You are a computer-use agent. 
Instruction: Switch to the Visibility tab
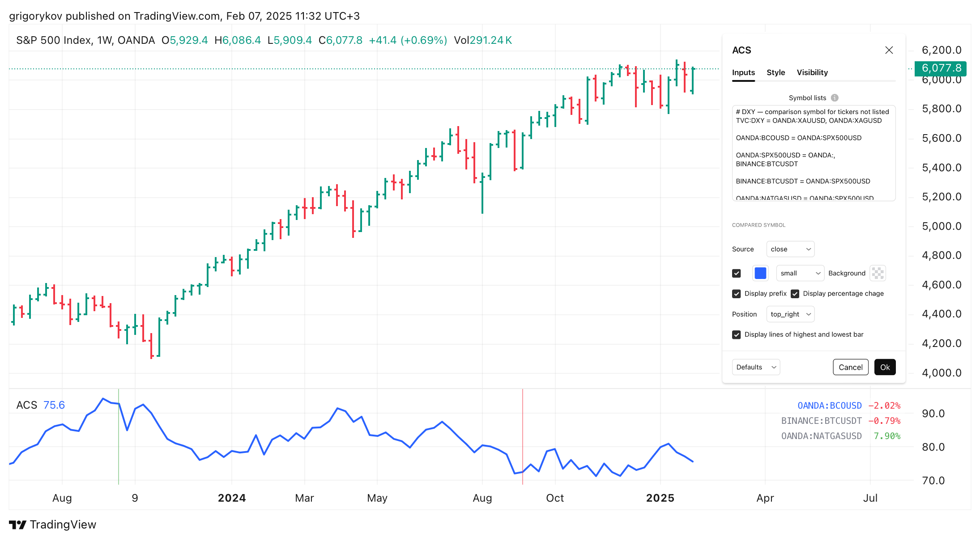click(x=812, y=72)
